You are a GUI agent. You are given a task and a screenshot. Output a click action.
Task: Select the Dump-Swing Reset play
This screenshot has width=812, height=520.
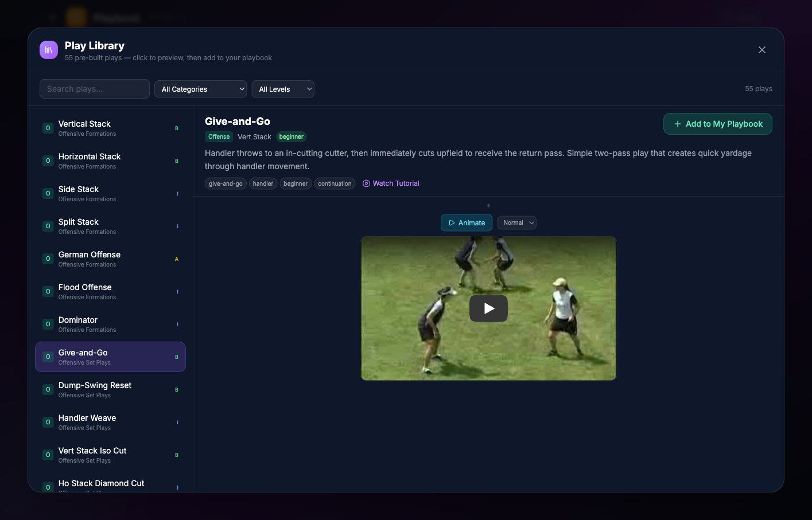click(x=110, y=389)
